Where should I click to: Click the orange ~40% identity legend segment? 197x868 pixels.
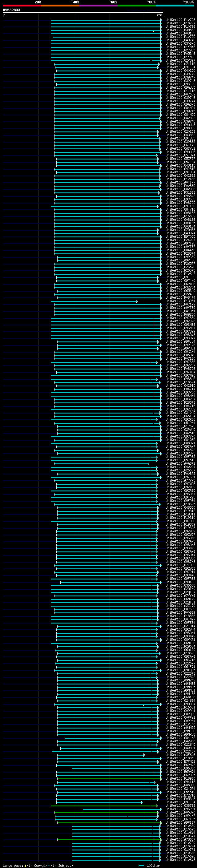(60, 6)
